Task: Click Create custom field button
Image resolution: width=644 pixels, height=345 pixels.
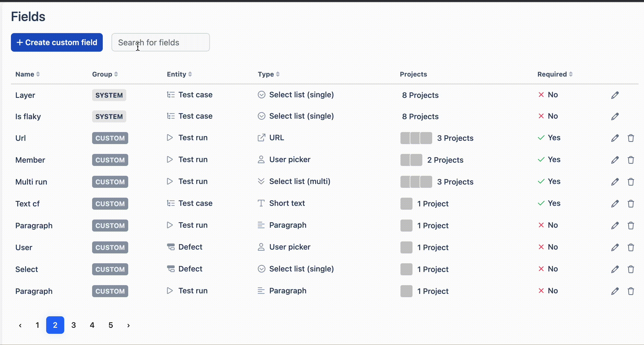Action: pos(57,42)
